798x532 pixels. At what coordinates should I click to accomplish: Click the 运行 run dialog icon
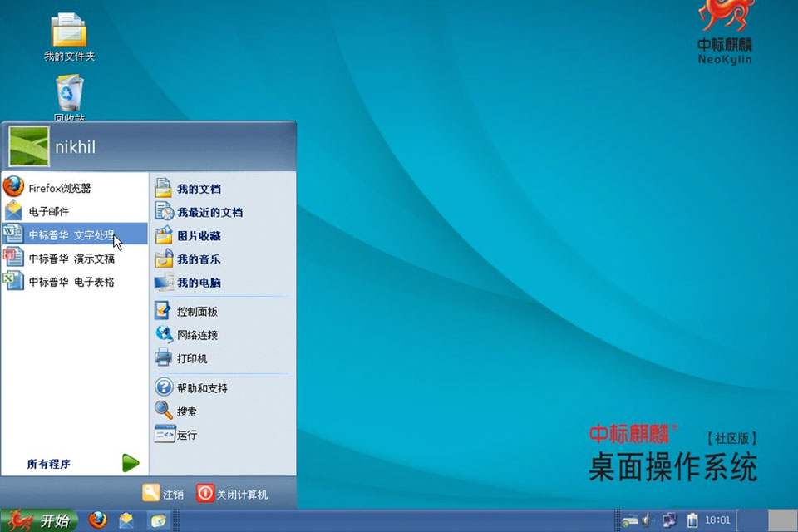(165, 434)
